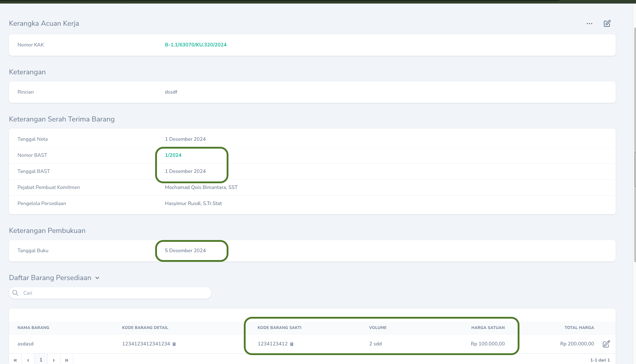Open the three-dots more options menu

coord(590,24)
